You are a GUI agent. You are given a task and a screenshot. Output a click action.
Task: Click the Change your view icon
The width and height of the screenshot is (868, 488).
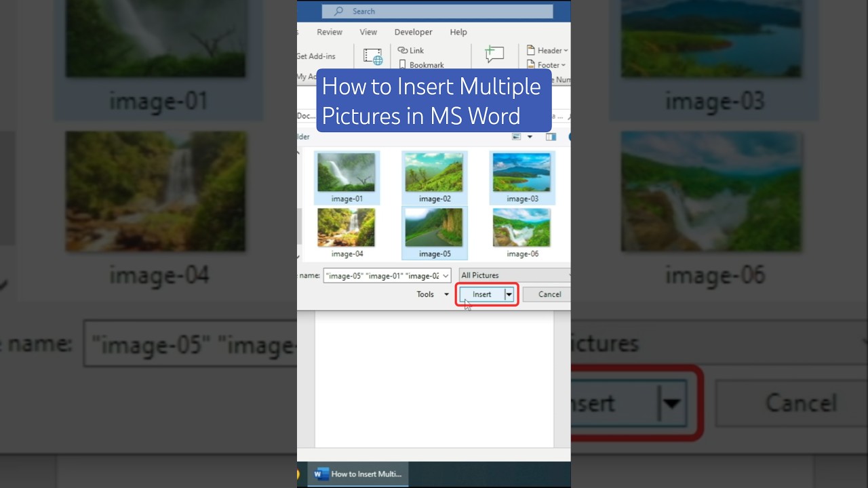(x=517, y=137)
